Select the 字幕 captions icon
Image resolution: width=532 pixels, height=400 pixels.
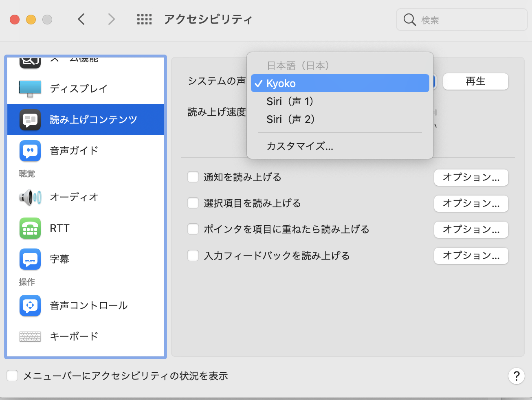point(30,259)
